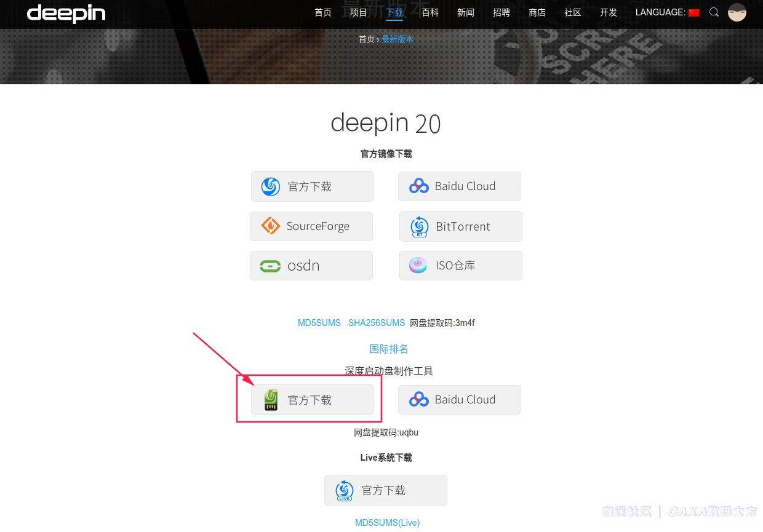Click the Live system download icon
Screen dimensions: 763x532
pos(344,490)
